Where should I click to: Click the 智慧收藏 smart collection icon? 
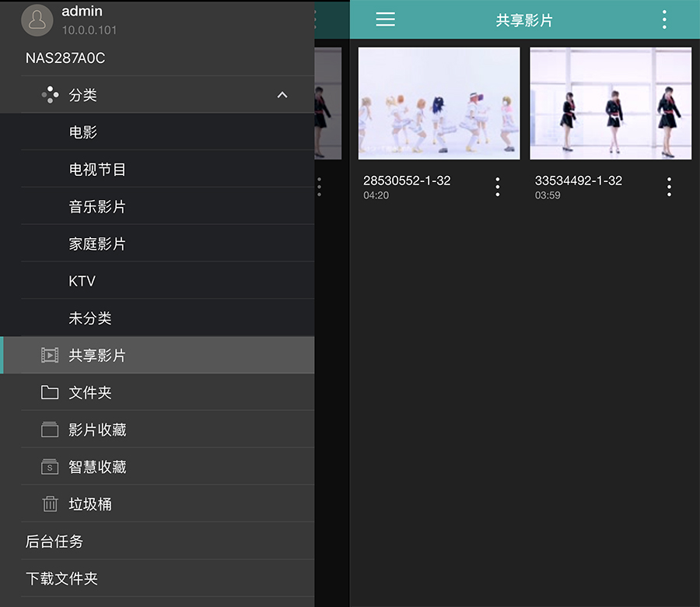click(x=50, y=467)
